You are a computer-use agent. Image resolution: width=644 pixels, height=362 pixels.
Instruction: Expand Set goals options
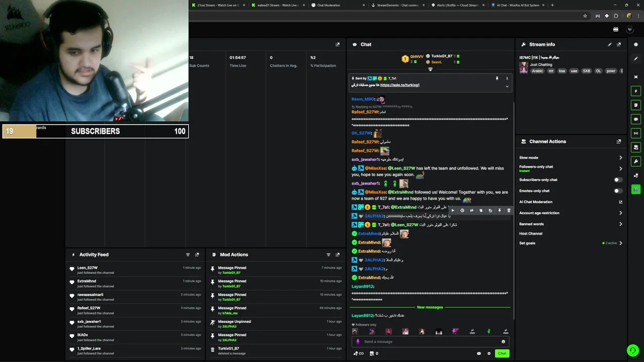coord(620,243)
